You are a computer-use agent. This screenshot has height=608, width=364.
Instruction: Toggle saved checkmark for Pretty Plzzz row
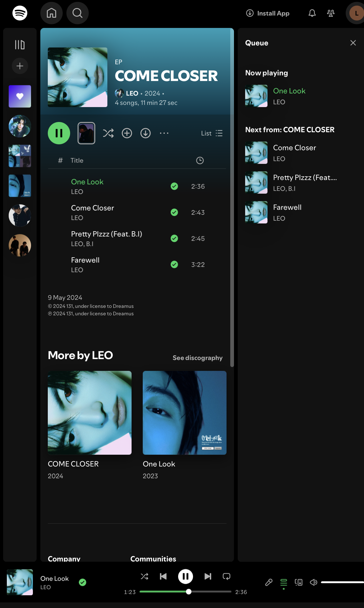pyautogui.click(x=174, y=238)
